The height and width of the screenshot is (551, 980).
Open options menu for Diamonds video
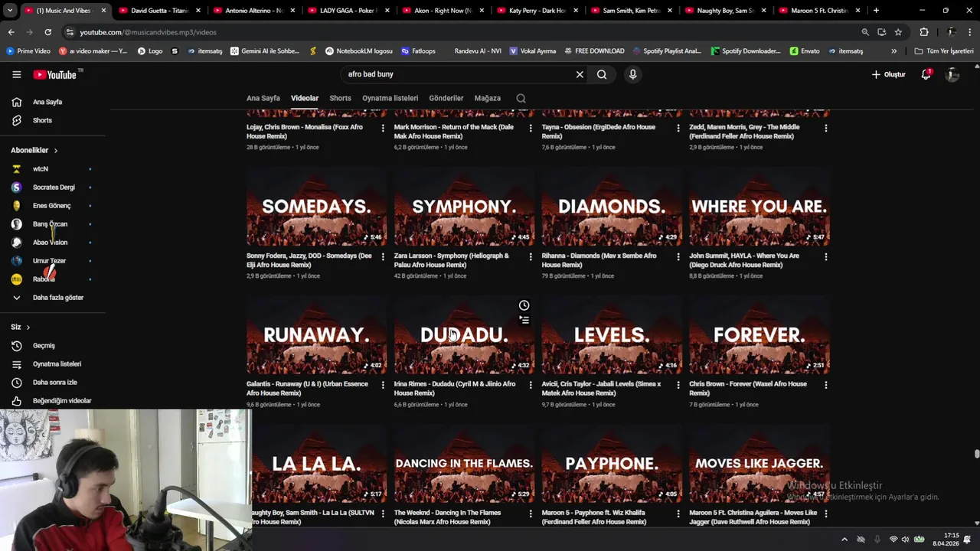point(678,256)
